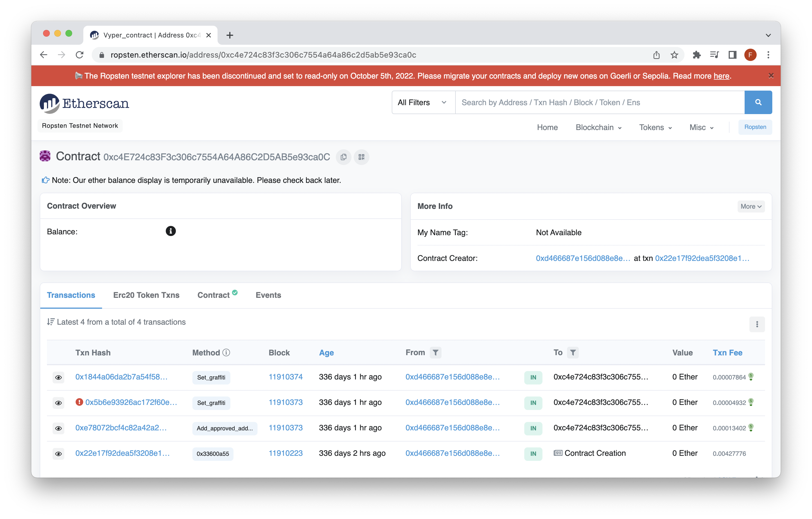Click the Contract Creation cell

tap(589, 453)
